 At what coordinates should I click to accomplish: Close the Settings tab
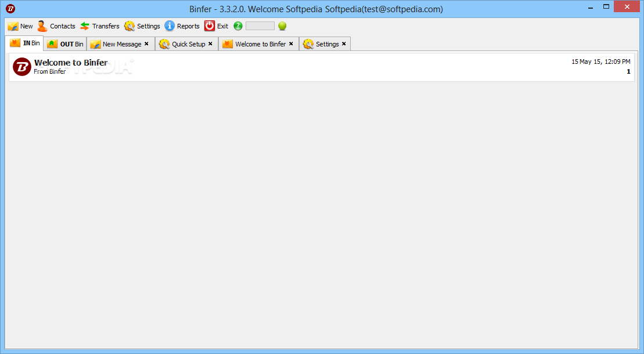(344, 44)
